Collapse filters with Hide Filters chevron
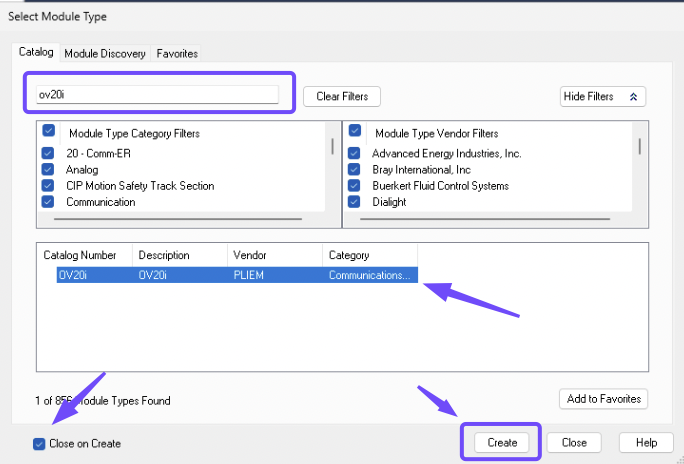 coord(602,96)
